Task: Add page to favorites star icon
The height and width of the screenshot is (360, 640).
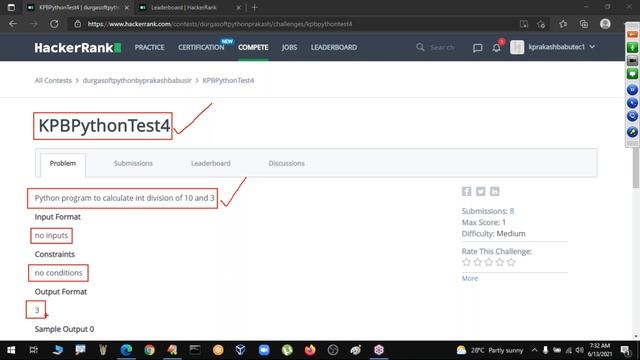Action: (x=541, y=24)
